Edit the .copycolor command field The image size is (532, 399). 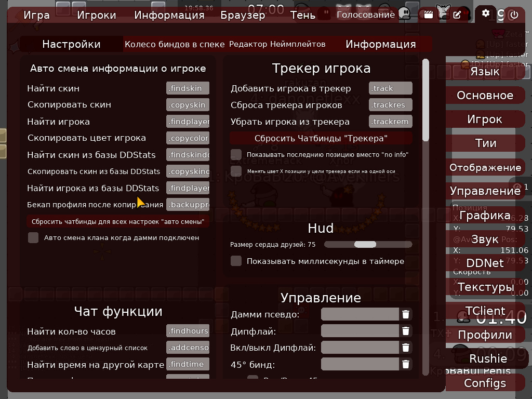click(x=188, y=138)
